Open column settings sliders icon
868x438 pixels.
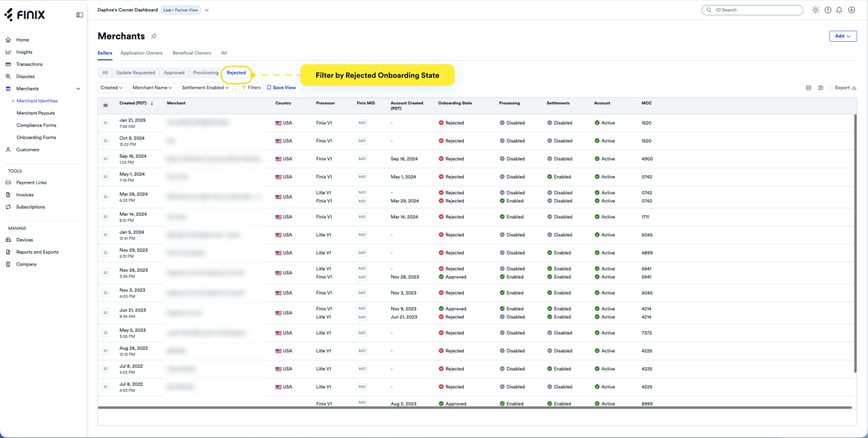pos(820,88)
